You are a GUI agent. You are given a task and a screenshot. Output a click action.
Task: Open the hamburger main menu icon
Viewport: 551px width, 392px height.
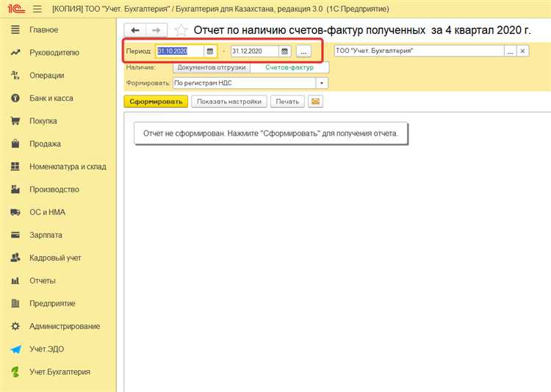[x=37, y=9]
